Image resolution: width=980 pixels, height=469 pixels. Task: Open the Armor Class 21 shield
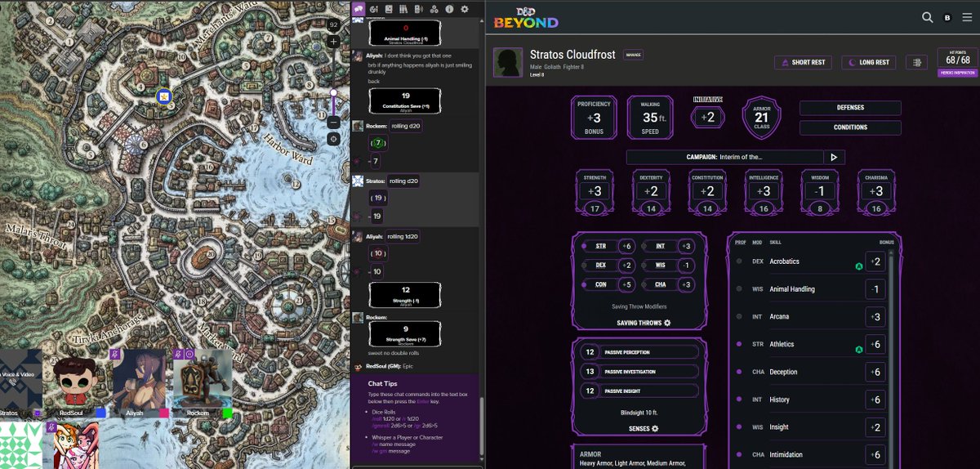pyautogui.click(x=761, y=118)
